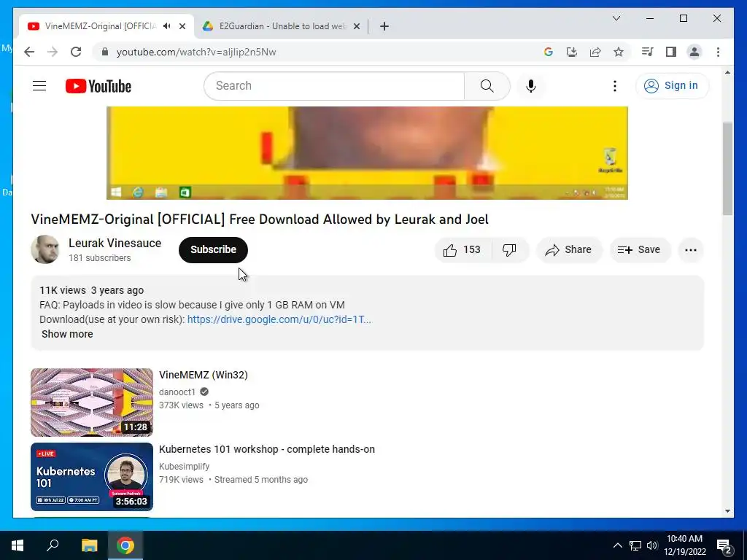
Task: Open notification center icon
Action: tap(724, 546)
